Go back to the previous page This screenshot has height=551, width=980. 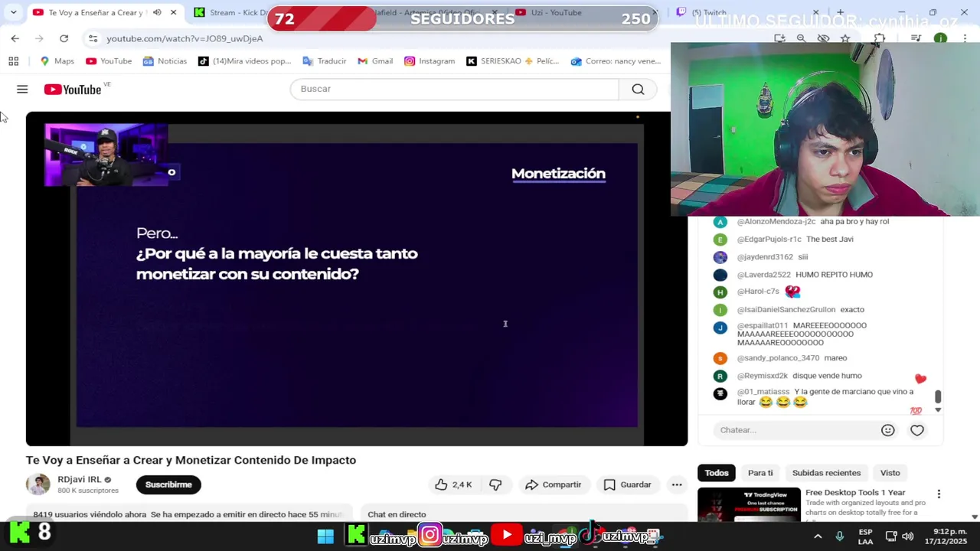click(x=15, y=38)
